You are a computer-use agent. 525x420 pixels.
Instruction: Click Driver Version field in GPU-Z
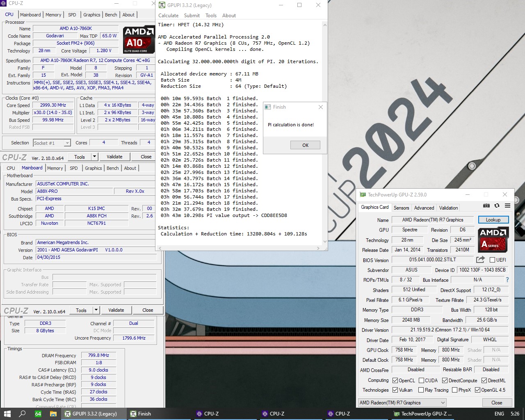[x=450, y=330]
